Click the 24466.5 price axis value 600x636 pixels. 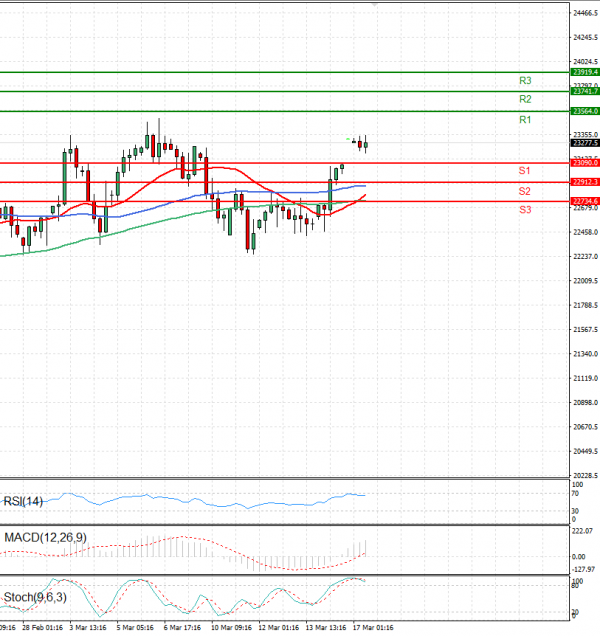pyautogui.click(x=585, y=13)
